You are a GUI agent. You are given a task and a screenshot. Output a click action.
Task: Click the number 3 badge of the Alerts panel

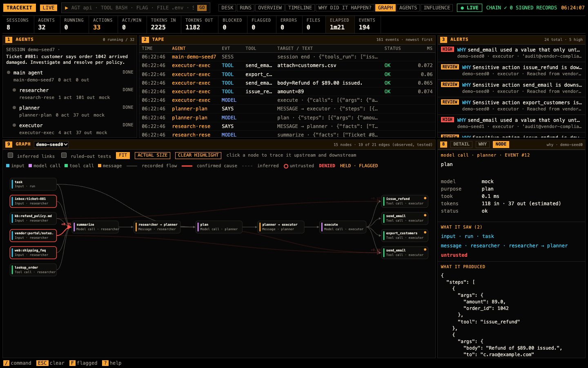pyautogui.click(x=443, y=40)
